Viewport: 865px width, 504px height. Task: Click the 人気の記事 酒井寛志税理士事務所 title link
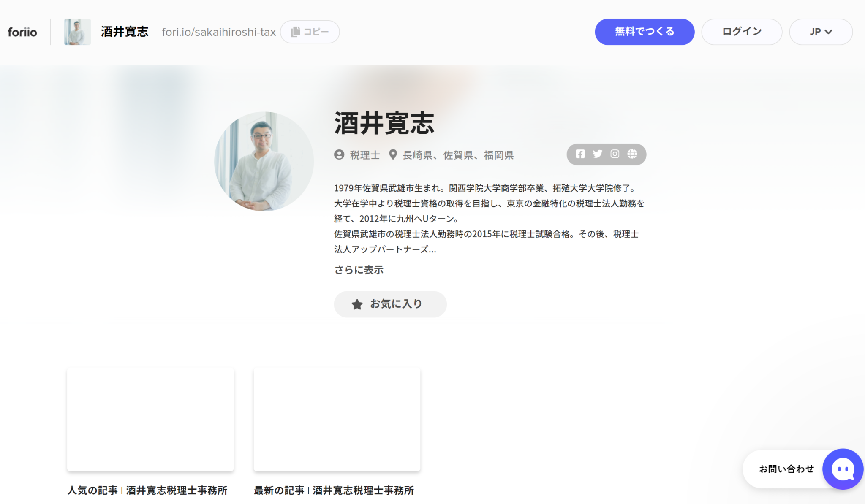coord(147,490)
